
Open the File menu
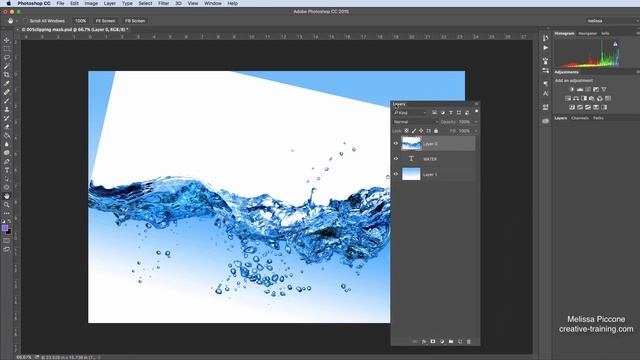(60, 3)
